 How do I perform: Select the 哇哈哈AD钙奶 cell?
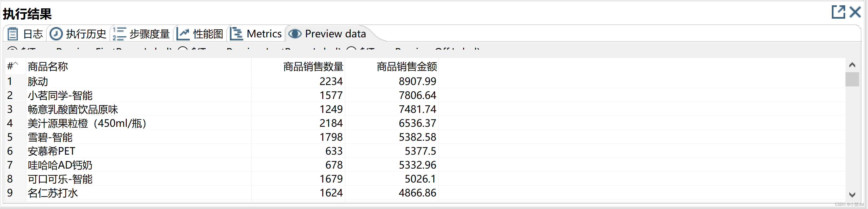[60, 165]
